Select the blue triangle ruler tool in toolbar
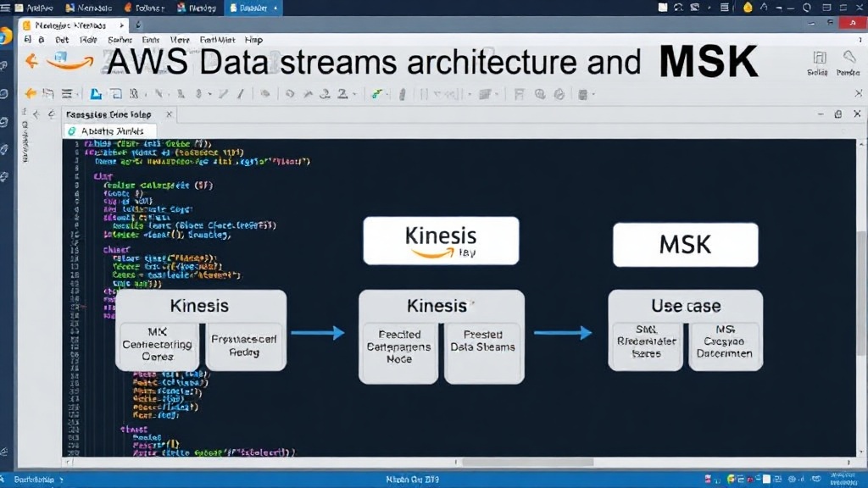Viewport: 868px width, 488px height. point(96,93)
